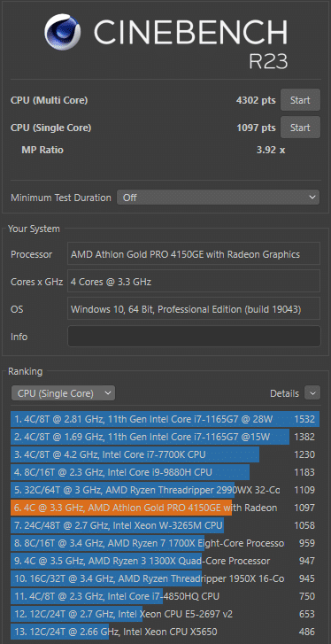Select the Core i7-1165G7 @ 28W ranking row

(165, 419)
